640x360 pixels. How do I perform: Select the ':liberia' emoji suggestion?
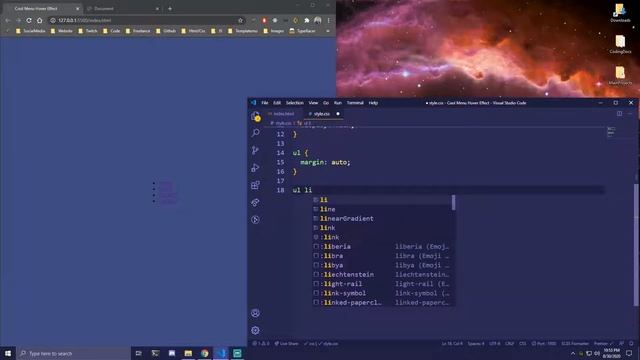tap(384, 247)
